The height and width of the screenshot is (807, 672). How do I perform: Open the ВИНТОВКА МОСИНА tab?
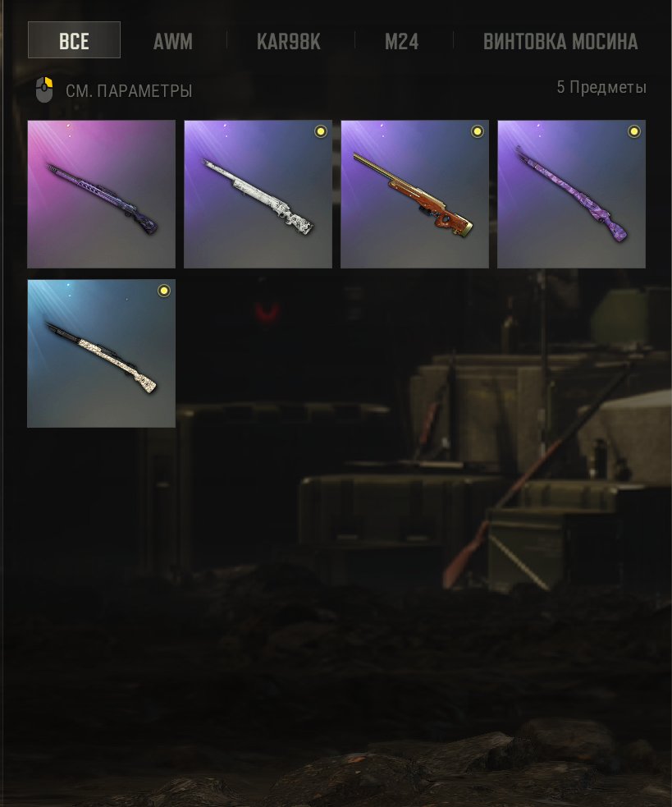point(560,42)
